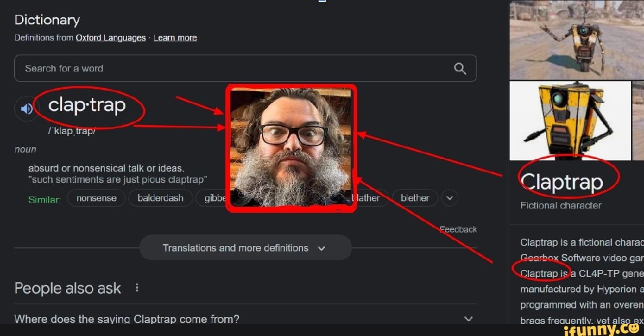Expand the similar words chevron
Viewport: 644px width, 336px height.
pyautogui.click(x=450, y=198)
